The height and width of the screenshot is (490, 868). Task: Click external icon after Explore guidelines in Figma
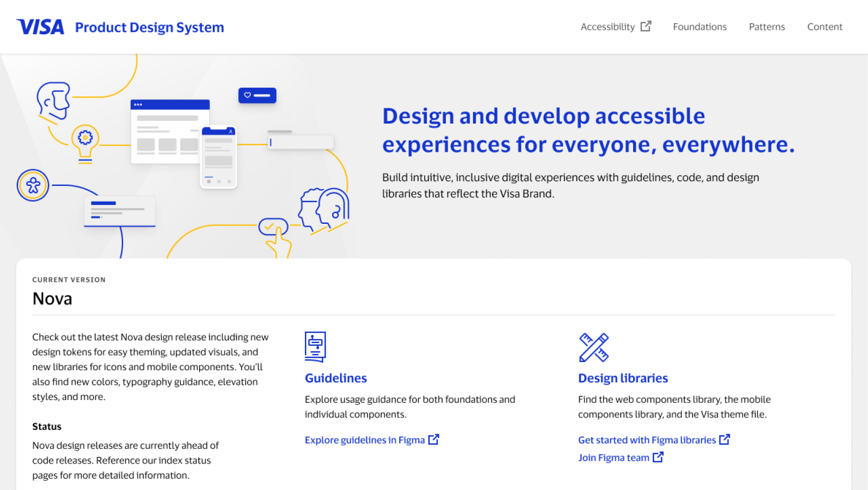[x=433, y=439]
